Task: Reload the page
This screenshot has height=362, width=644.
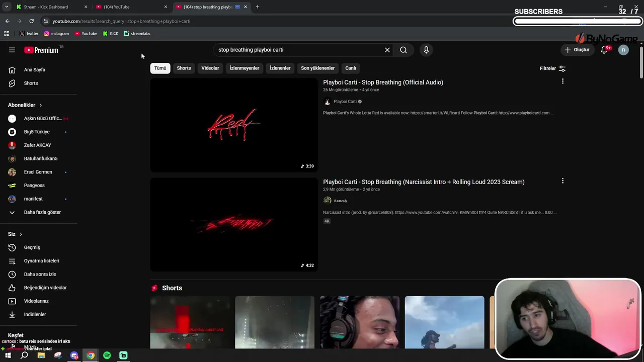Action: coord(31,21)
